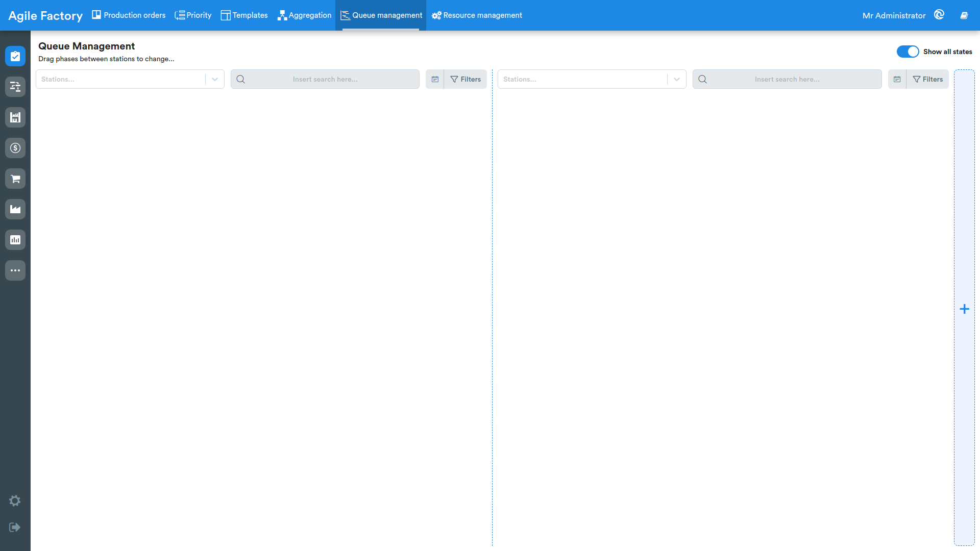Screen dimensions: 980x551
Task: Open the Priority tab
Action: 193,15
